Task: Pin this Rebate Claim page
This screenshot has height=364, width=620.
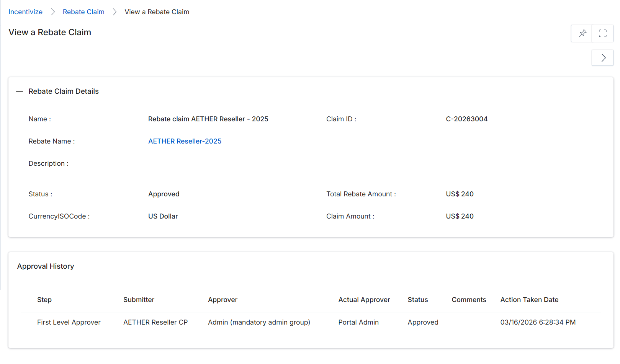Action: click(x=582, y=33)
